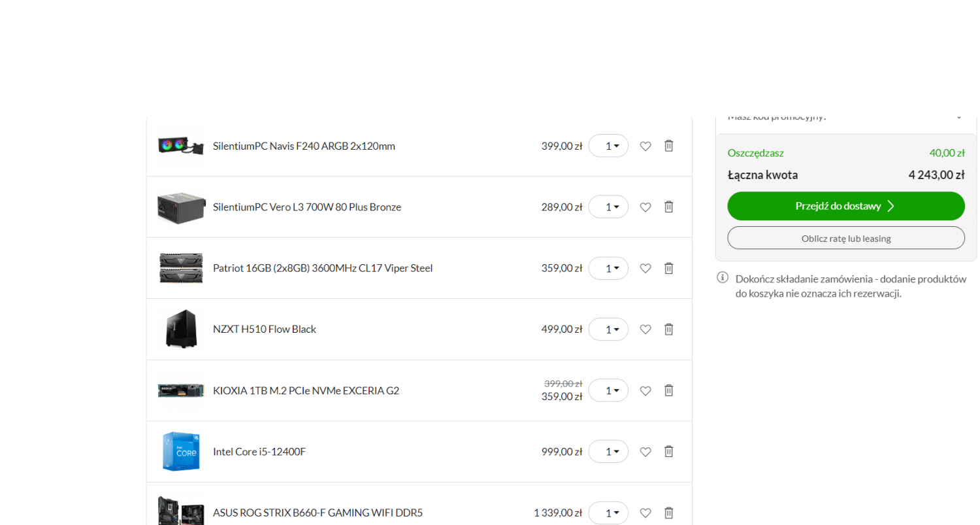
Task: Click SilentiumPC Navis F240 cooler thumbnail
Action: pos(181,145)
